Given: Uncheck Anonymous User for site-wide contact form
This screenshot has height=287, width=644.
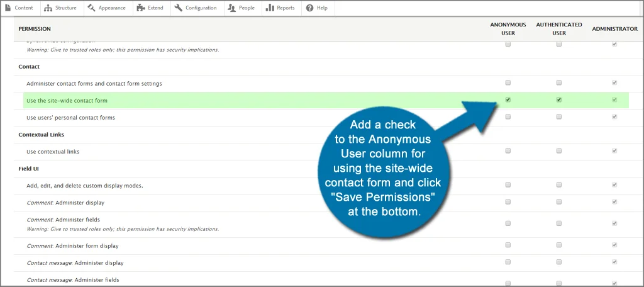Looking at the screenshot, I should click(x=508, y=100).
